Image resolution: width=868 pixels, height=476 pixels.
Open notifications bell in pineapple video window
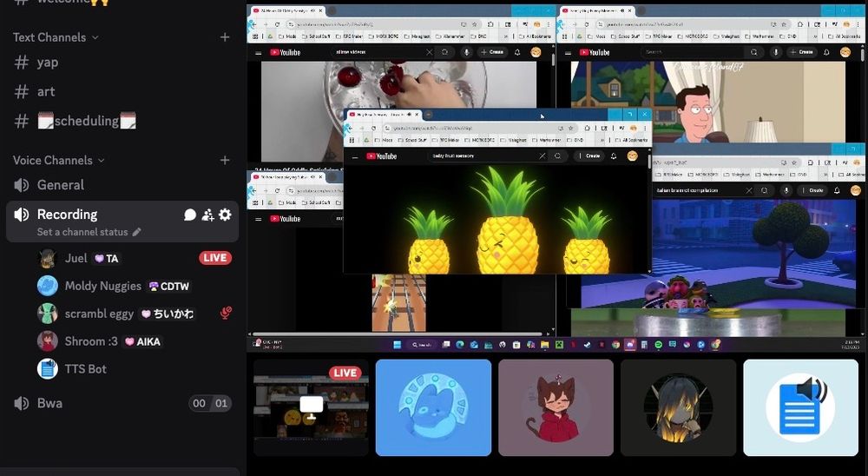click(614, 156)
